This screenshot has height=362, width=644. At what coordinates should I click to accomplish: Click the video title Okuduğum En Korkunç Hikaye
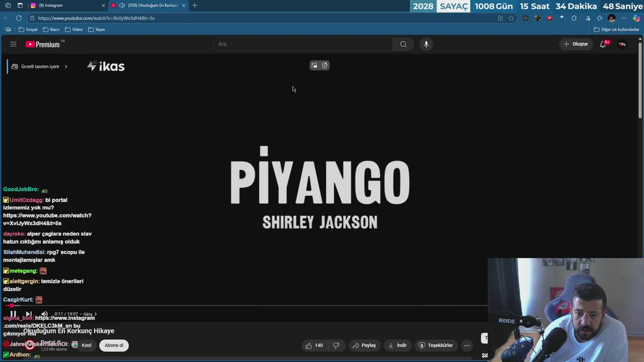(x=69, y=331)
